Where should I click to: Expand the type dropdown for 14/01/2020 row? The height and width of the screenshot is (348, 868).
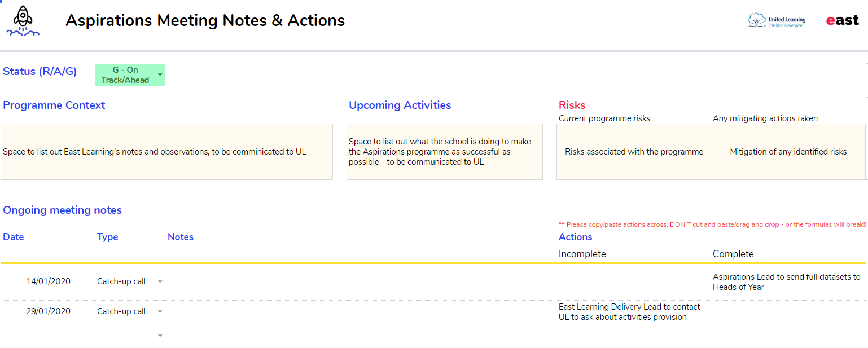click(160, 281)
